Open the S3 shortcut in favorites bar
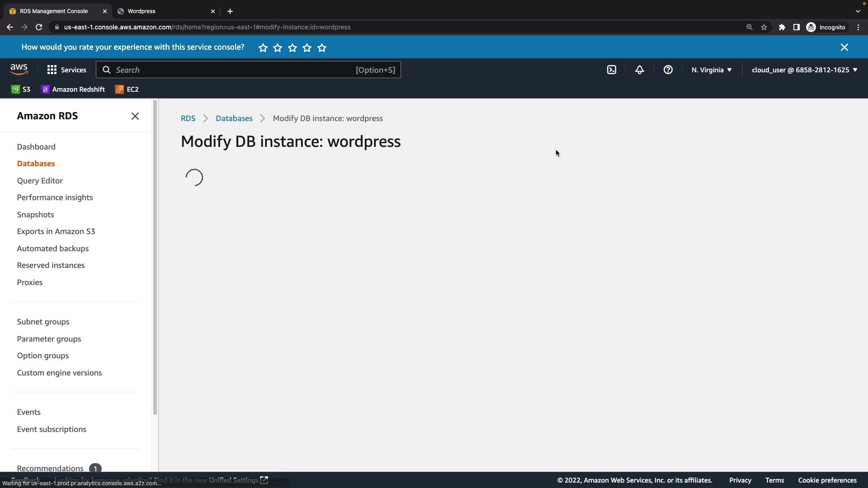 pyautogui.click(x=21, y=89)
